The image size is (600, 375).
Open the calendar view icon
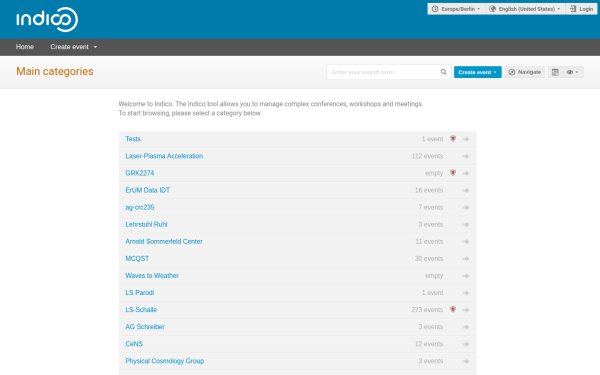[x=555, y=72]
